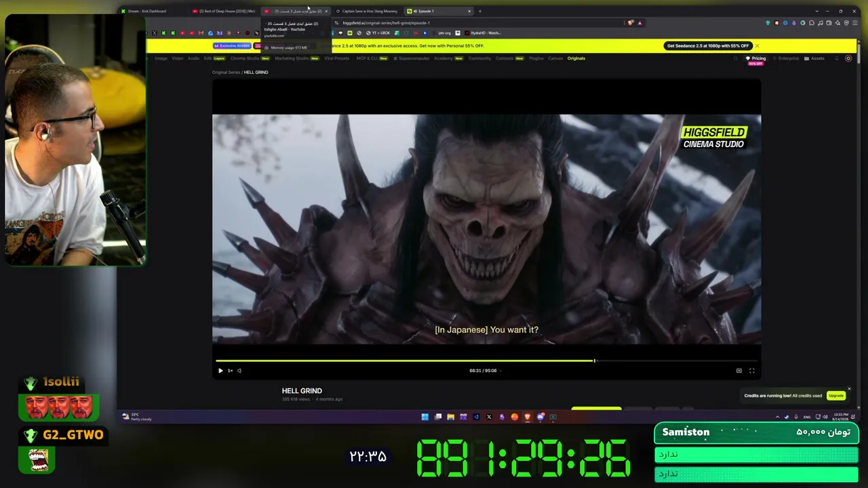
Task: Close the credits running low notice
Action: (849, 389)
